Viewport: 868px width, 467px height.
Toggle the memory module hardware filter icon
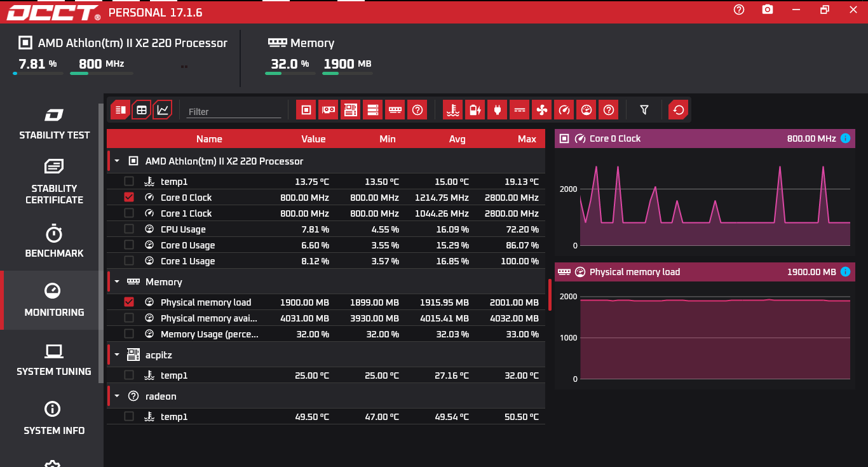point(395,110)
